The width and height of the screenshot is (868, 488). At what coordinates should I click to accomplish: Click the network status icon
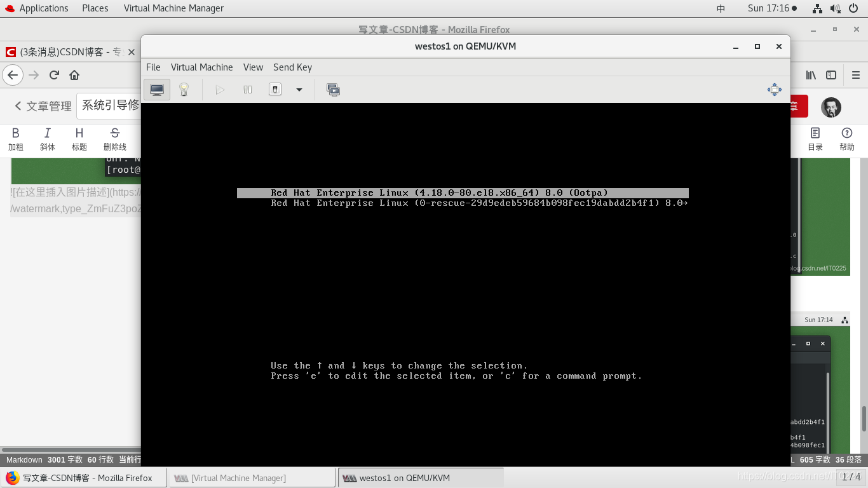(x=818, y=8)
